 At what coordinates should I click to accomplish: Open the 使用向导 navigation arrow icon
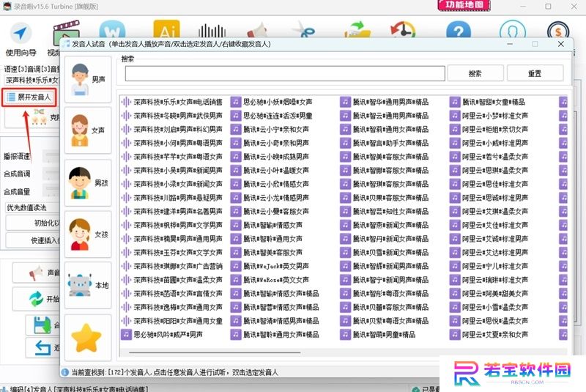(x=21, y=33)
